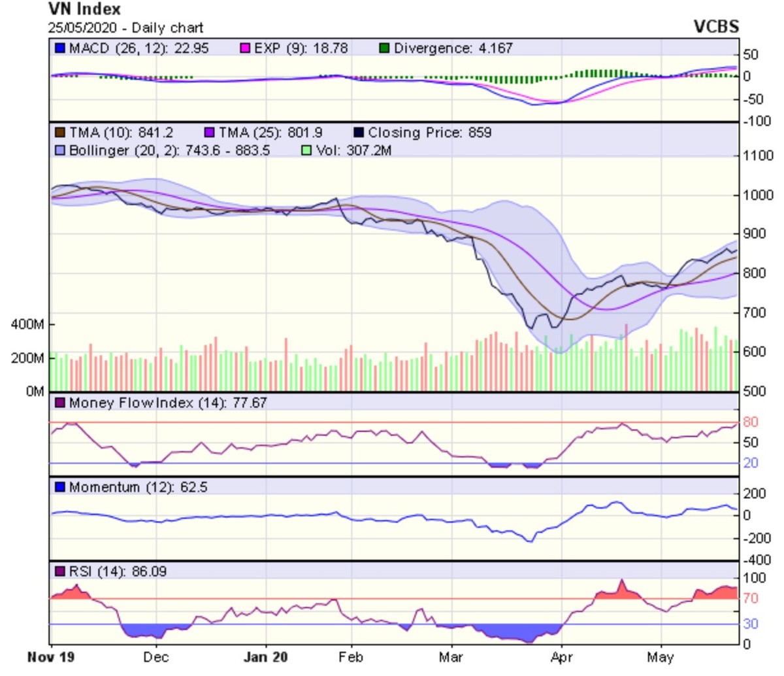Click the Apr label on time axis
784x676 pixels.
tap(561, 657)
